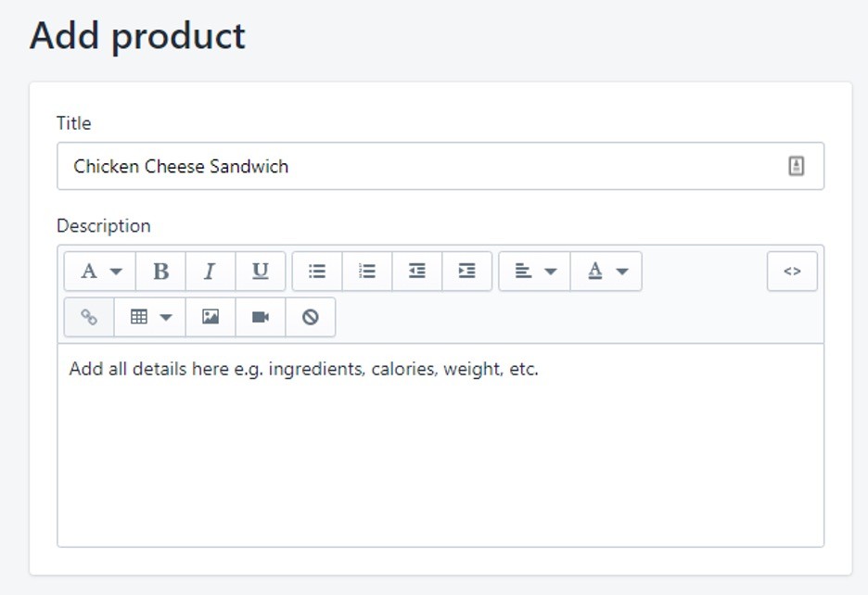Open the text alignment dropdown
Image resolution: width=868 pixels, height=595 pixels.
click(534, 272)
